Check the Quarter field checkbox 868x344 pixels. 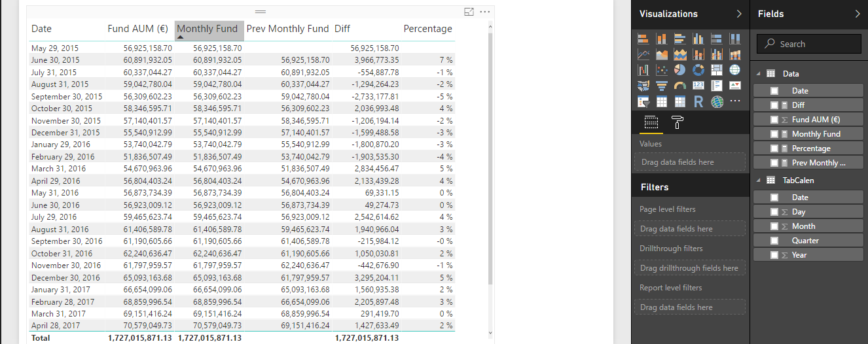click(x=775, y=241)
